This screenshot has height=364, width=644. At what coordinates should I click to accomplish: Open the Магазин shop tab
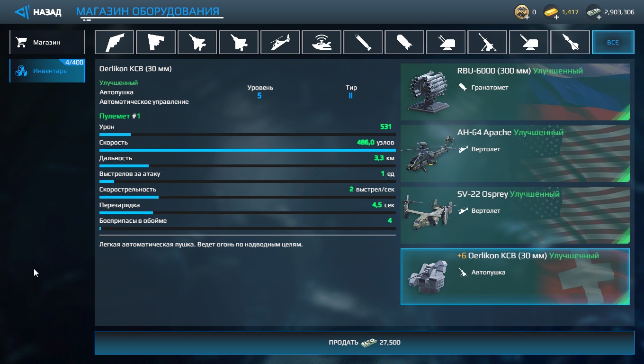[47, 42]
